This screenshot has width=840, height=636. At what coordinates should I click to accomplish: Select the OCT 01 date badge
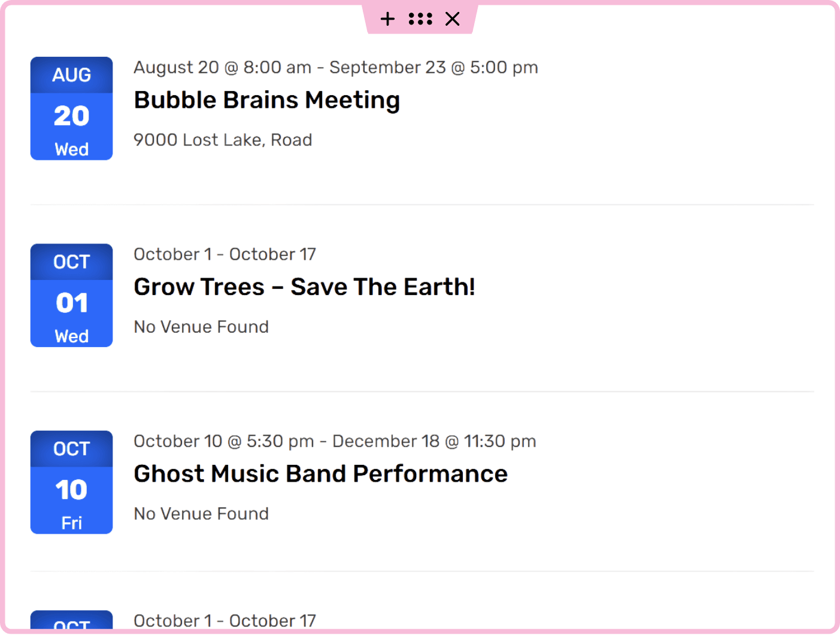coord(71,296)
